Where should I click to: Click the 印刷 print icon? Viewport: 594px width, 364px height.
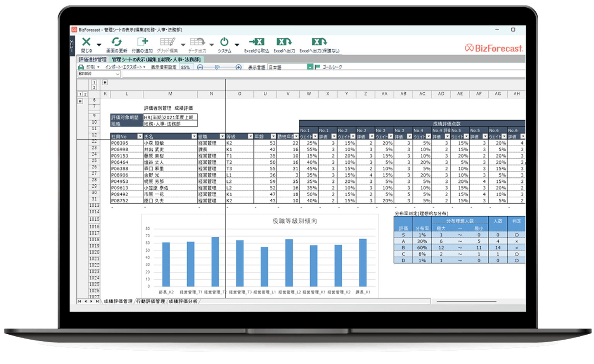point(80,67)
